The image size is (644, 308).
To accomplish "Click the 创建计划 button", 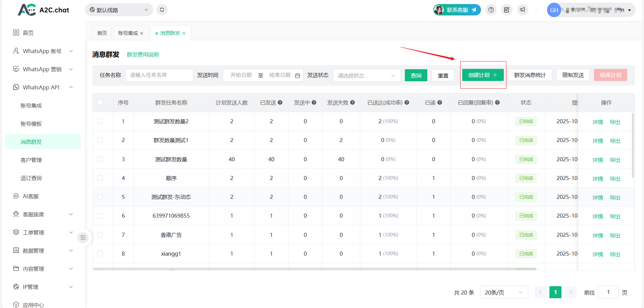I will coord(483,75).
